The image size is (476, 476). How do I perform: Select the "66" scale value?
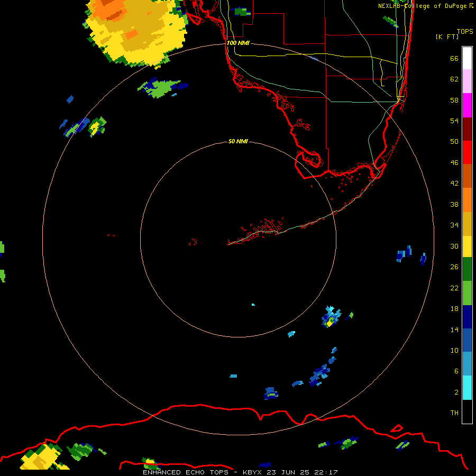point(454,58)
